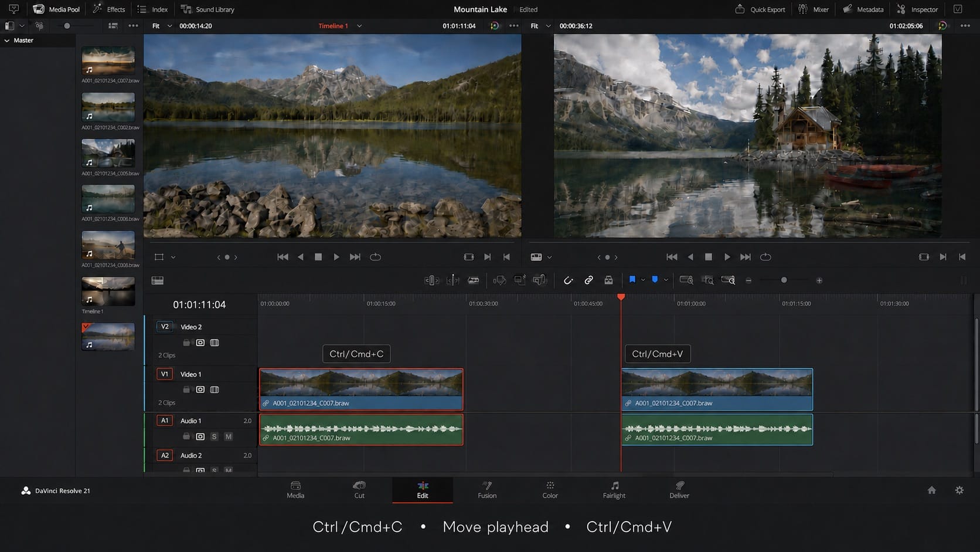
Task: Open the Inspector panel
Action: 917,9
